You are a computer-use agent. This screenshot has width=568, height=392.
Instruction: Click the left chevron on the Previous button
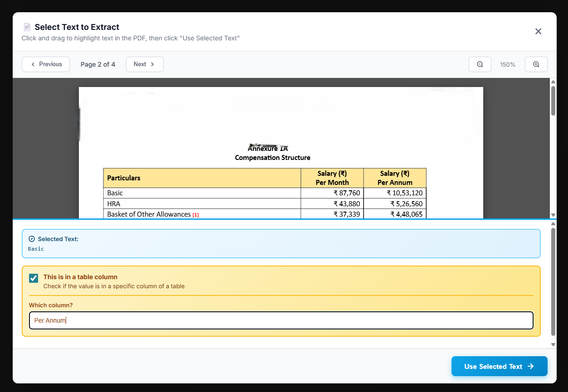click(32, 64)
